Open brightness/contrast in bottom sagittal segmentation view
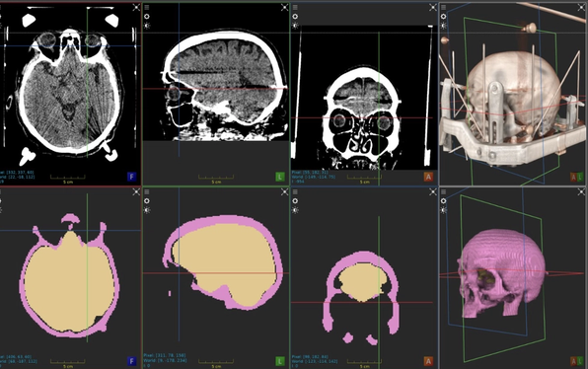588x369 pixels. click(147, 210)
